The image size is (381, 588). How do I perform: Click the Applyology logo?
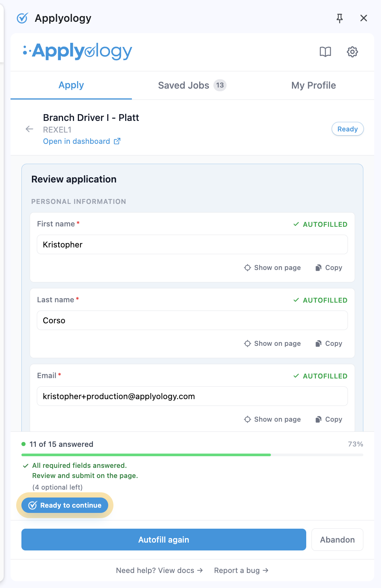tap(78, 51)
